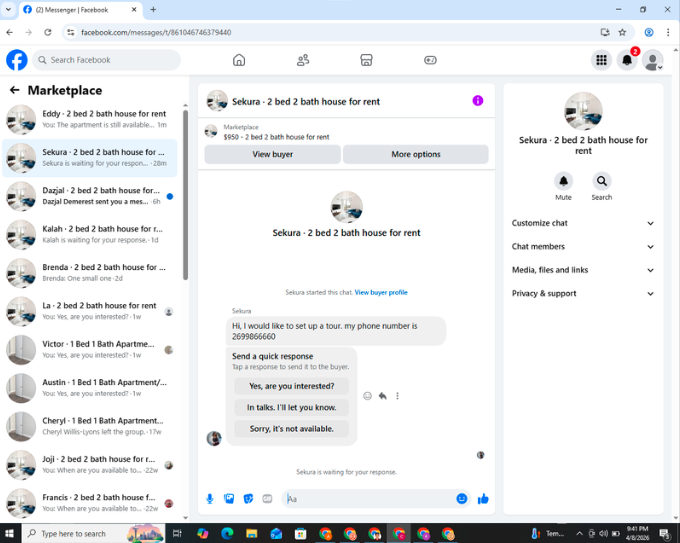This screenshot has width=680, height=543.
Task: Open Victor's 1 Bed 1 Bath conversation
Action: (x=90, y=350)
